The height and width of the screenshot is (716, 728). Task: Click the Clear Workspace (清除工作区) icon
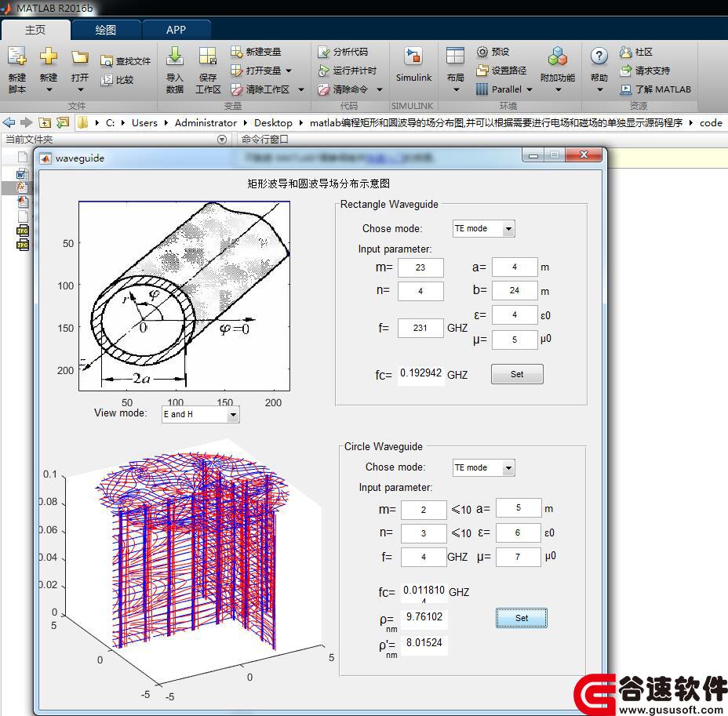[236, 89]
